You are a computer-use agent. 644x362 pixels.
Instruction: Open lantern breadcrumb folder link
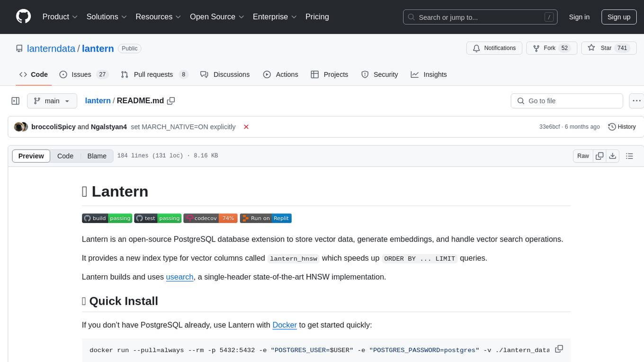click(98, 101)
